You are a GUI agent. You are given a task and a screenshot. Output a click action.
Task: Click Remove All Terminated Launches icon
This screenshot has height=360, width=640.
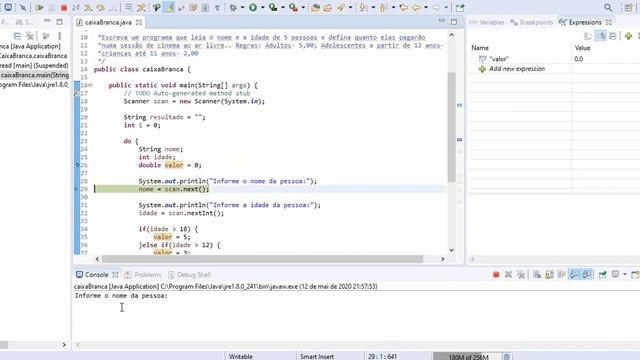(x=521, y=275)
